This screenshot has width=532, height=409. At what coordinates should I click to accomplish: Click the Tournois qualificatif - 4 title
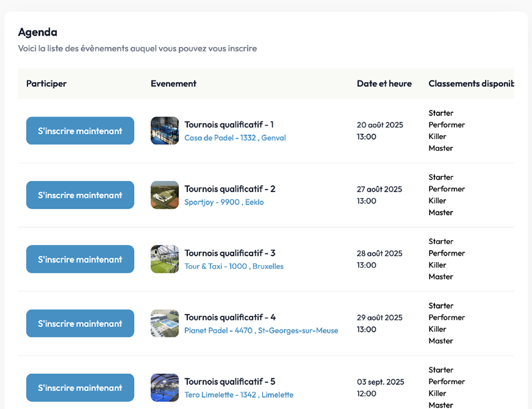click(230, 318)
